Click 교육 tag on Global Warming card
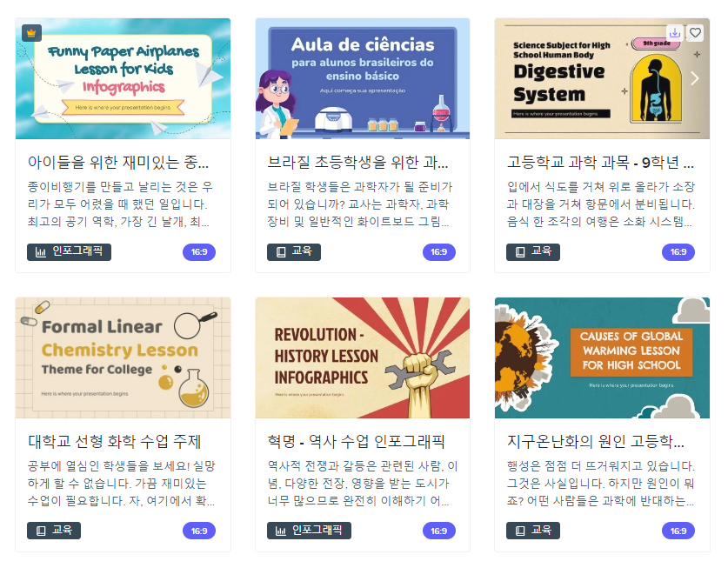The image size is (728, 568). point(533,531)
